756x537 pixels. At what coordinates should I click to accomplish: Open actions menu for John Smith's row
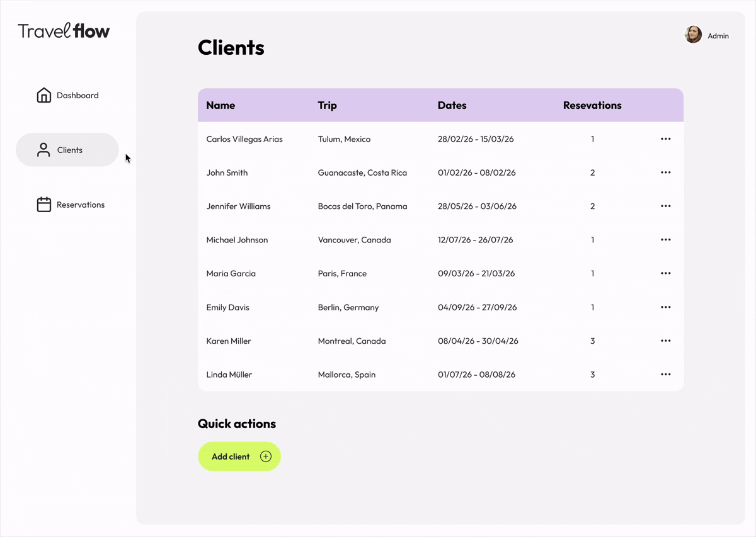pyautogui.click(x=665, y=172)
